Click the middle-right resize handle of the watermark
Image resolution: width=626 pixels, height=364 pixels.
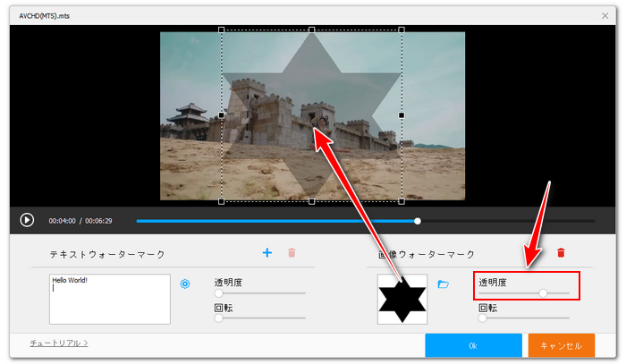tap(402, 115)
